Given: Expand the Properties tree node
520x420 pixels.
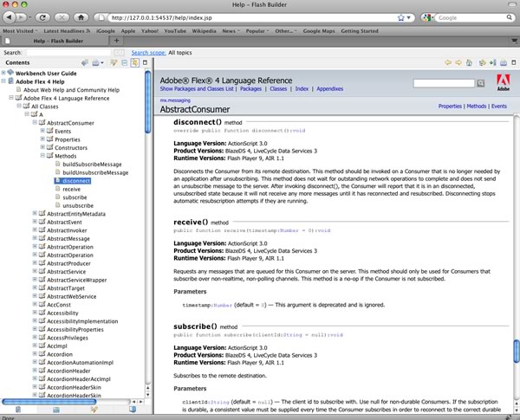Looking at the screenshot, I should pos(42,139).
